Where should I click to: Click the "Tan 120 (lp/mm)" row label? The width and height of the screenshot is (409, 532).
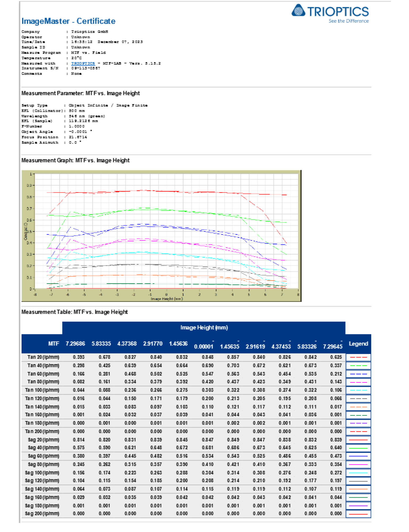pyautogui.click(x=42, y=398)
